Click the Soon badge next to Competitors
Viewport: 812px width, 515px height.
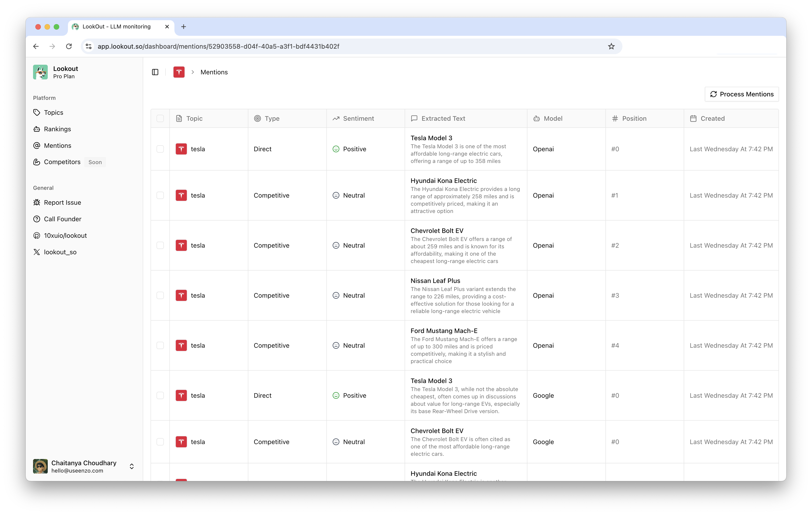pos(95,162)
